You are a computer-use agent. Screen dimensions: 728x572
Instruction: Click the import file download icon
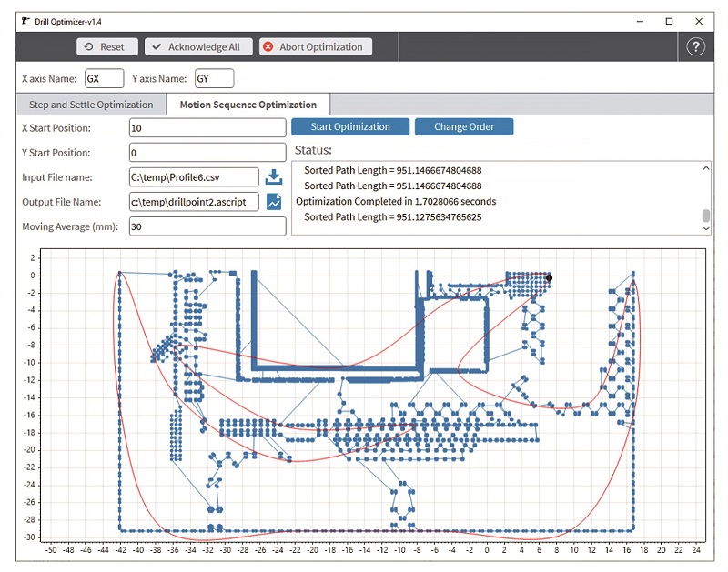coord(274,176)
